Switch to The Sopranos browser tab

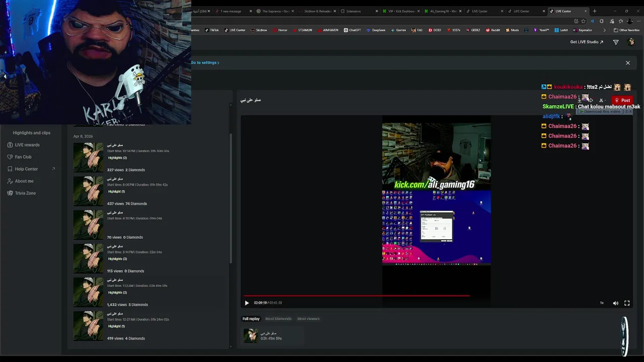pos(274,11)
